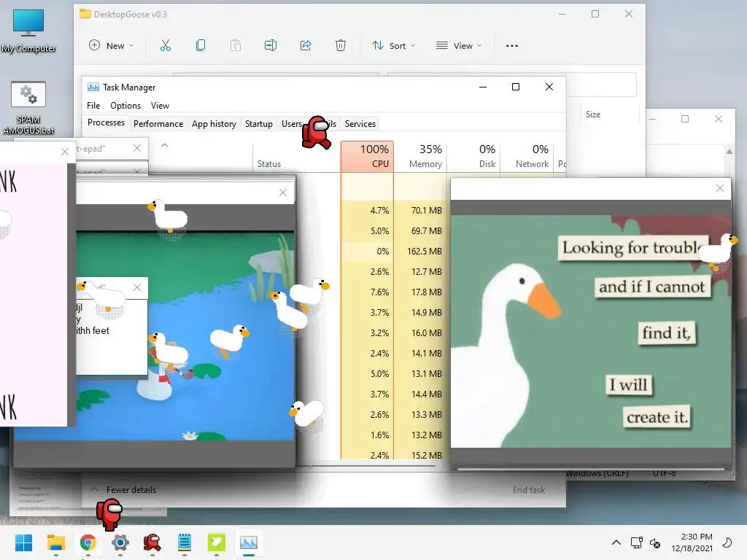This screenshot has height=560, width=747.
Task: Sort processes by Disk column header
Action: 473,156
